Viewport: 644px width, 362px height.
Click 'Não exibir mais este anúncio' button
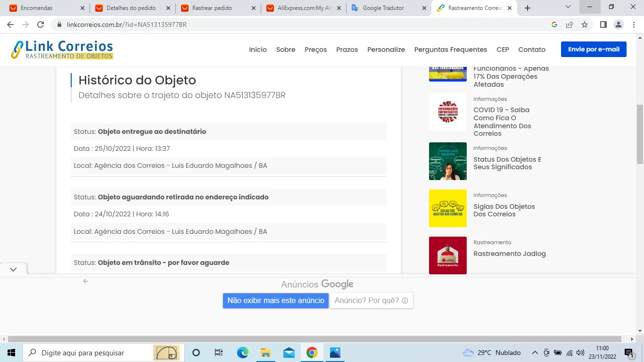[x=276, y=301]
